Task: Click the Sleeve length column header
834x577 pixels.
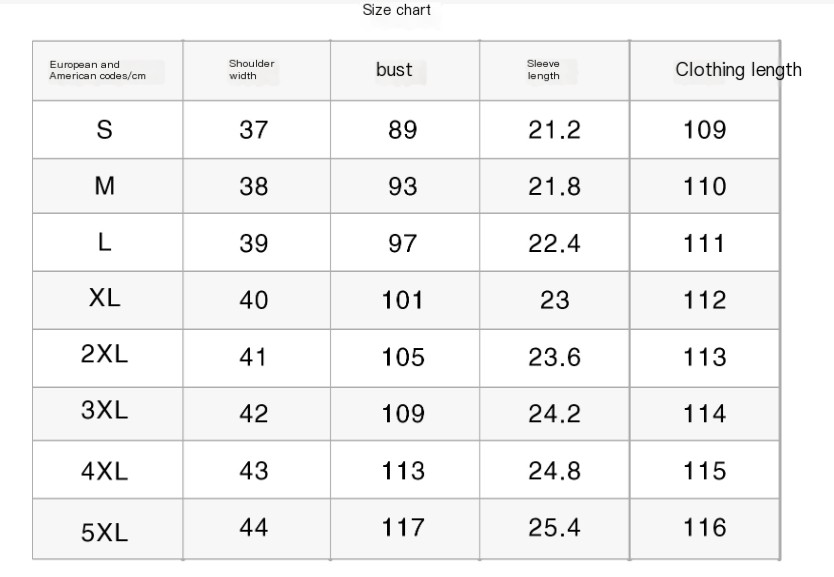Action: [543, 70]
